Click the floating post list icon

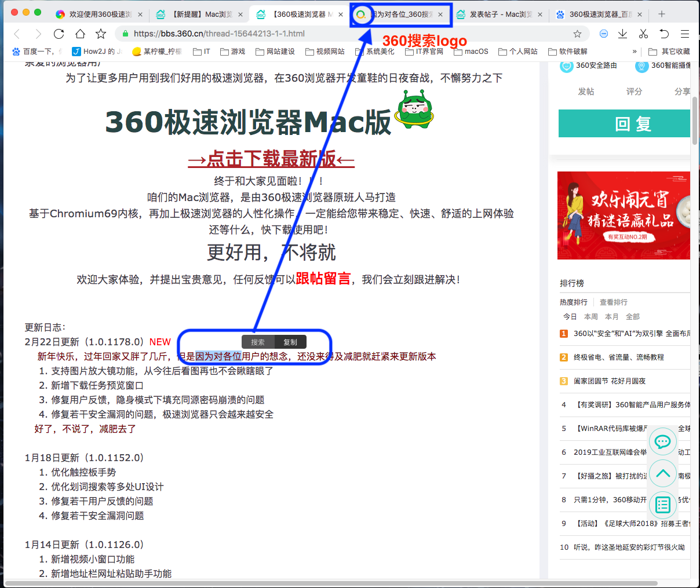[662, 505]
